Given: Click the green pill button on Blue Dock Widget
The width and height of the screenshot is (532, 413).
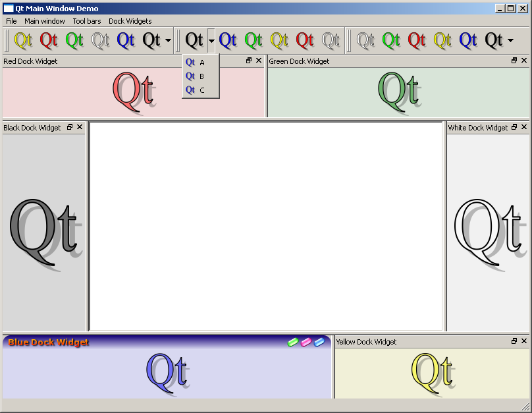Looking at the screenshot, I should 293,342.
